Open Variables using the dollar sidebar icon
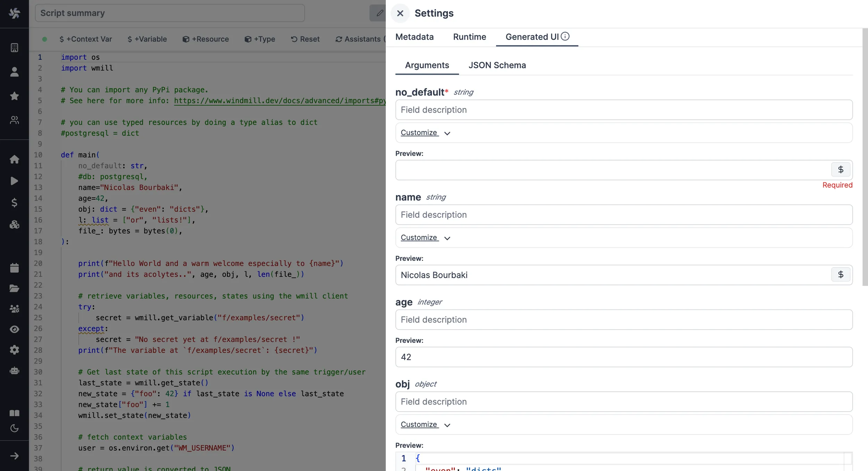This screenshot has width=868, height=471. 15,203
